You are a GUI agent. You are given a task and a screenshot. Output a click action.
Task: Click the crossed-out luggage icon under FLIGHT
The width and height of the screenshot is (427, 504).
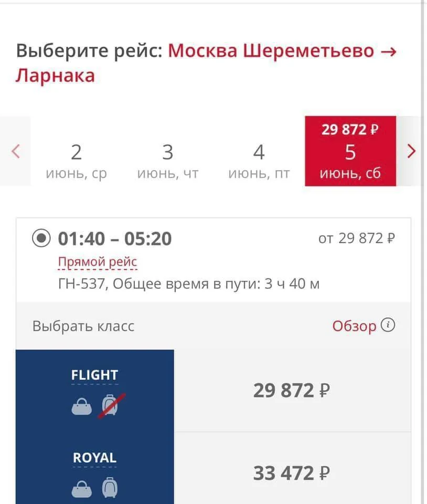pos(111,406)
